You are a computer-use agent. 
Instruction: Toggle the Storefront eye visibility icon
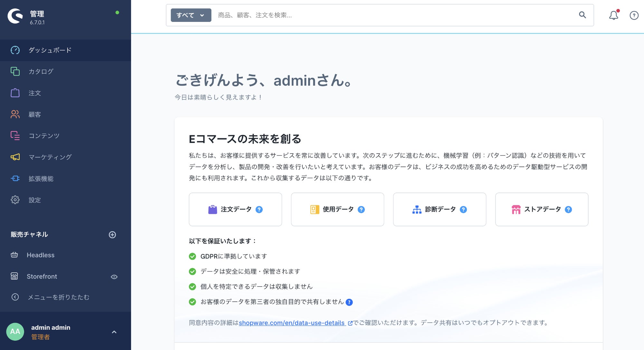pyautogui.click(x=114, y=277)
